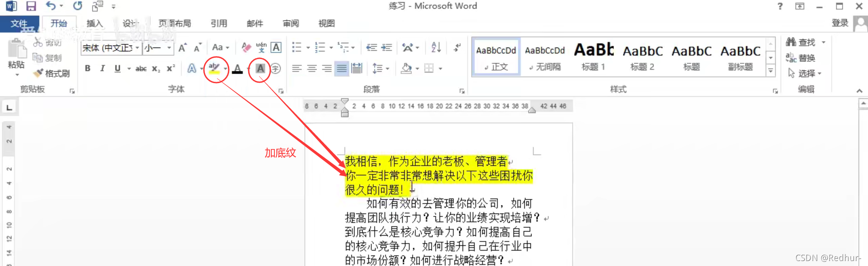Image resolution: width=868 pixels, height=266 pixels.
Task: Apply the 无间隔 style
Action: click(x=545, y=56)
